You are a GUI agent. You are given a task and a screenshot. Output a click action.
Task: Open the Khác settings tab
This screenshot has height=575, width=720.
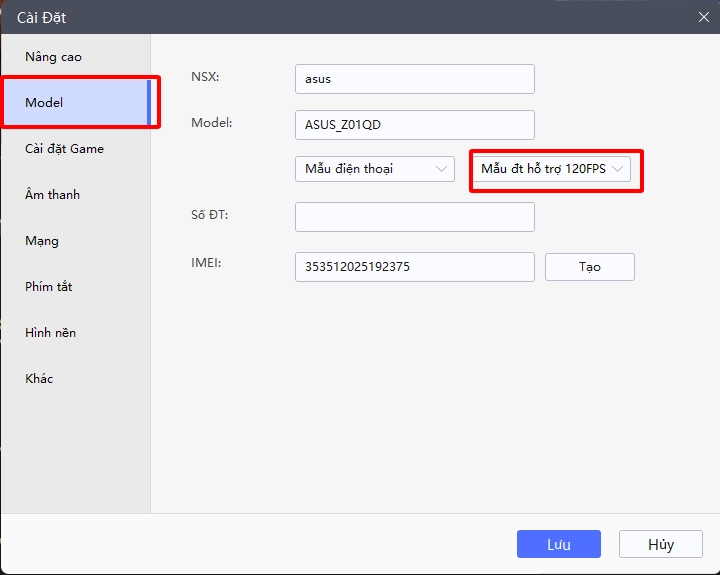pos(39,379)
